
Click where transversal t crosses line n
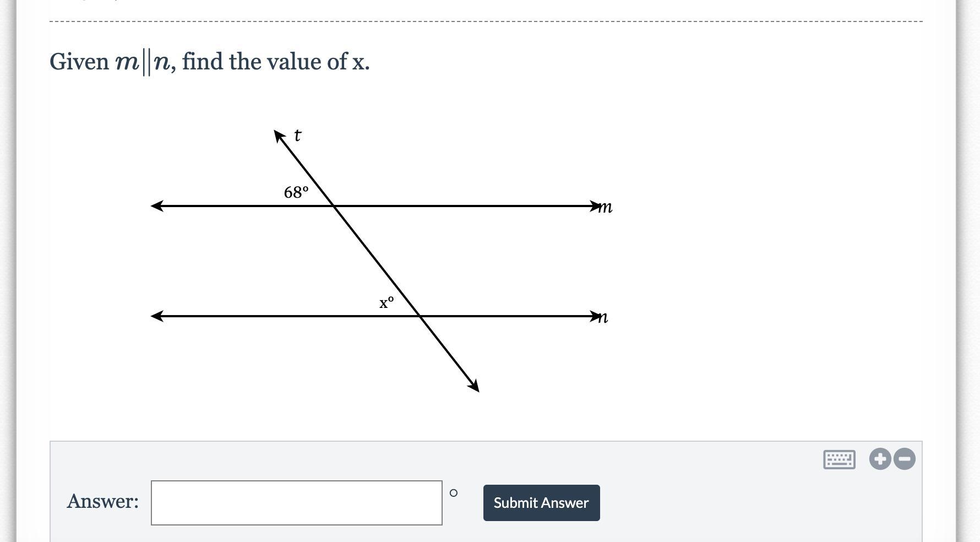[420, 316]
